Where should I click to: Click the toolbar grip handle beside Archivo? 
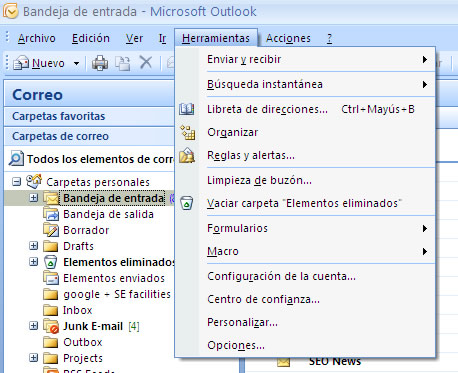[x=7, y=38]
